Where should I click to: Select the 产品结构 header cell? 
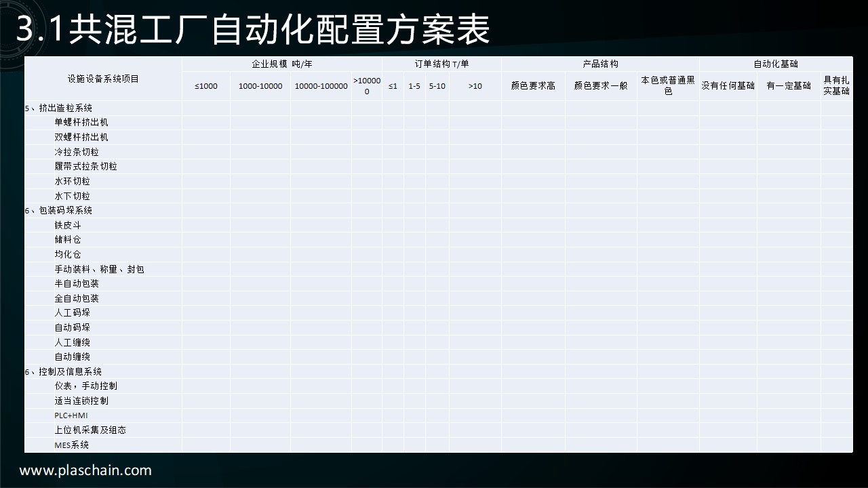[600, 64]
